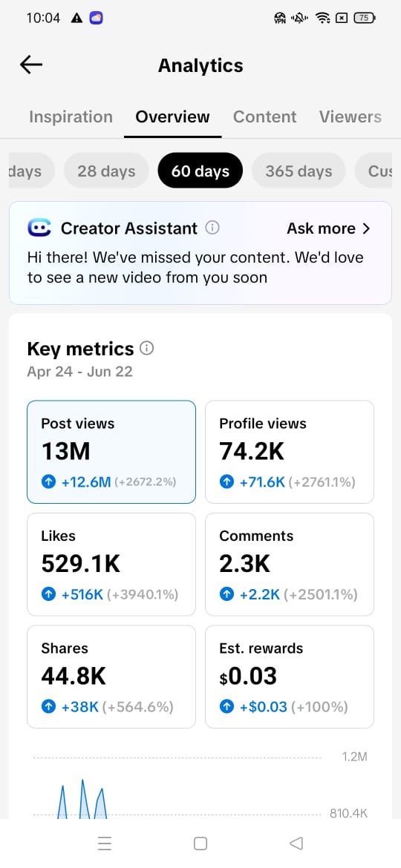Select the 28 days filter
The image size is (401, 868).
pos(106,171)
